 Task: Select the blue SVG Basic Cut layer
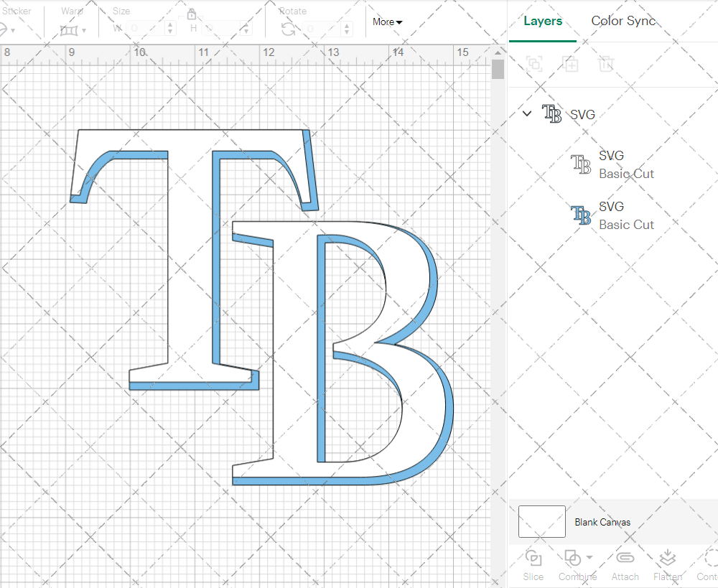pos(625,215)
